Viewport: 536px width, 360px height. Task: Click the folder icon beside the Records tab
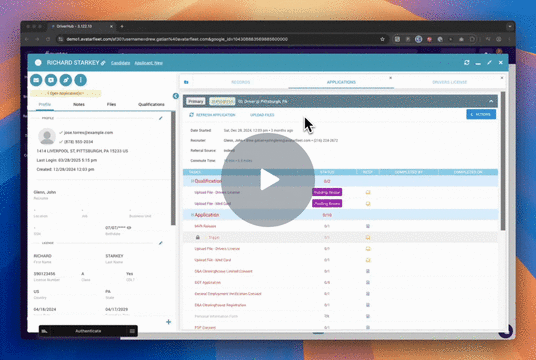(x=186, y=82)
